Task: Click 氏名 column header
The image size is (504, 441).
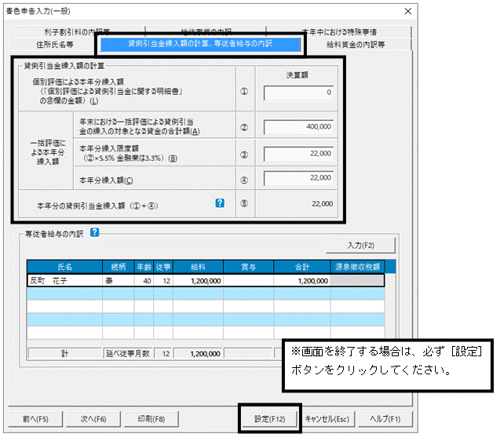Action: [x=64, y=267]
